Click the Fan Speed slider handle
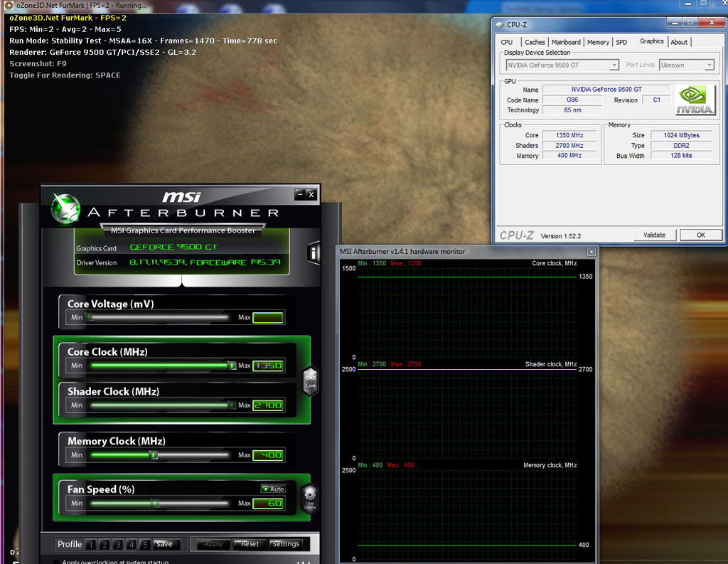The width and height of the screenshot is (728, 564). (156, 503)
